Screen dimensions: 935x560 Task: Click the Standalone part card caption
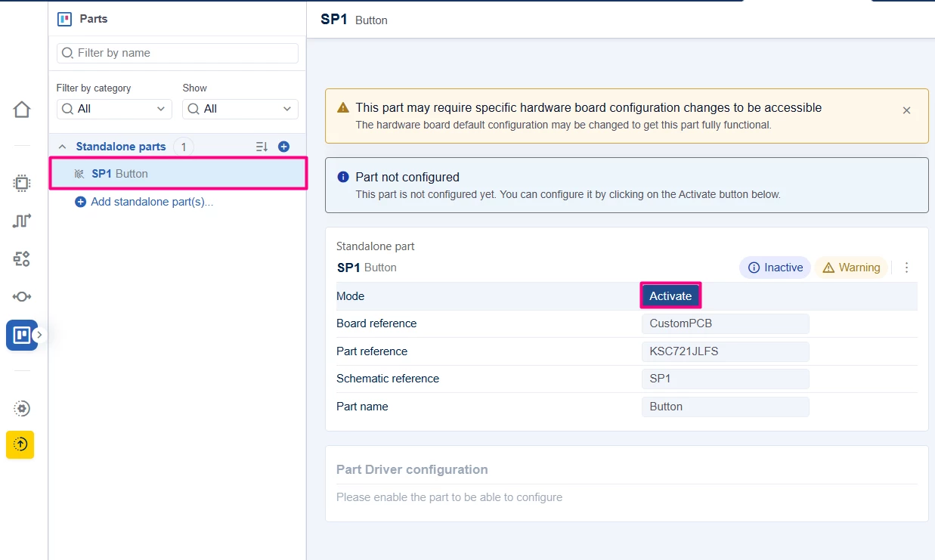[x=376, y=246]
